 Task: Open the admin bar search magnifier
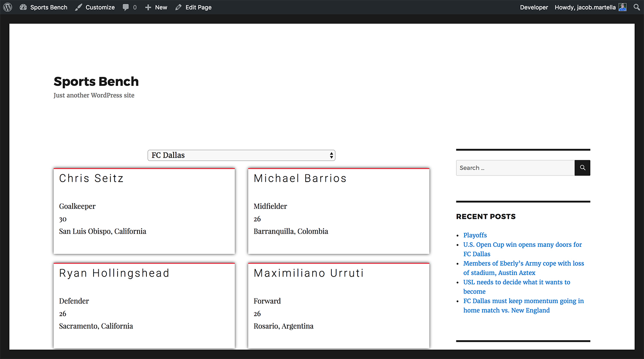pos(637,7)
